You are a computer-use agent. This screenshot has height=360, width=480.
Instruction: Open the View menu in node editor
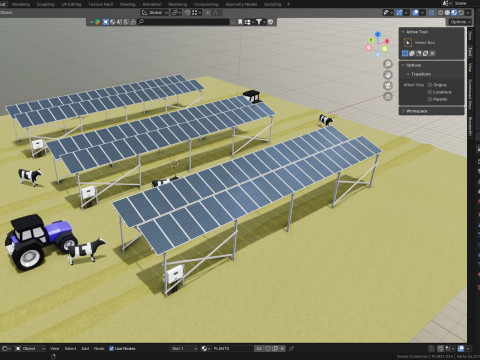tap(54, 348)
